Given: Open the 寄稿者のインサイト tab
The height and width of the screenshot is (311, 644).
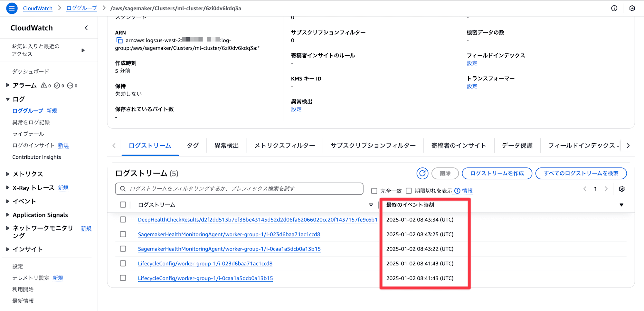Looking at the screenshot, I should tap(459, 146).
